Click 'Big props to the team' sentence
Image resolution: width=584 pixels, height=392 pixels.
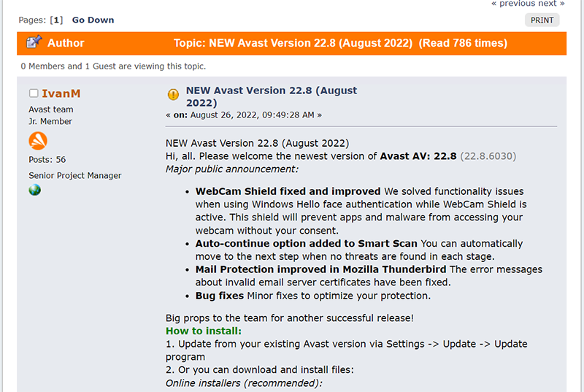(290, 318)
